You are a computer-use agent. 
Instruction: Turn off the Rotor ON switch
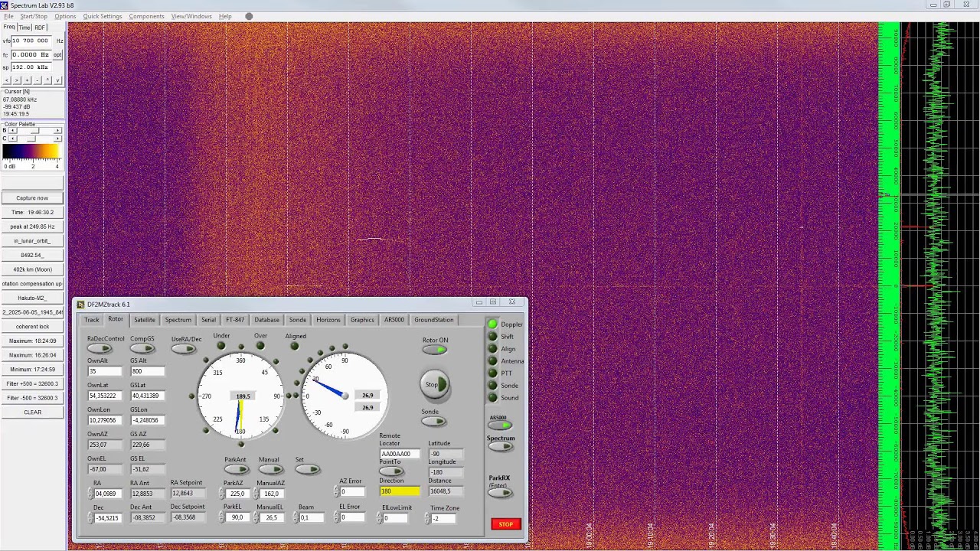point(435,350)
